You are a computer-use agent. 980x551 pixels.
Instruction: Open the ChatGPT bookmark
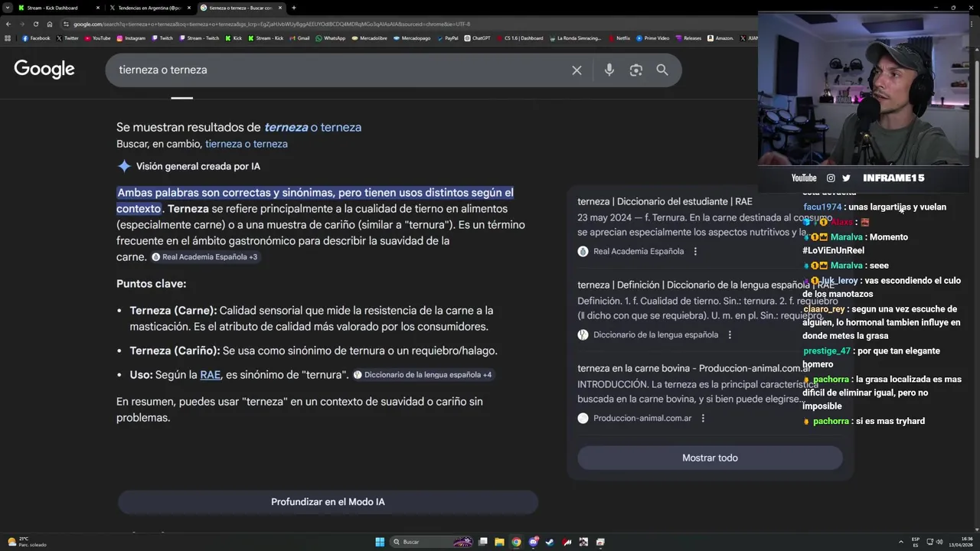(x=478, y=38)
